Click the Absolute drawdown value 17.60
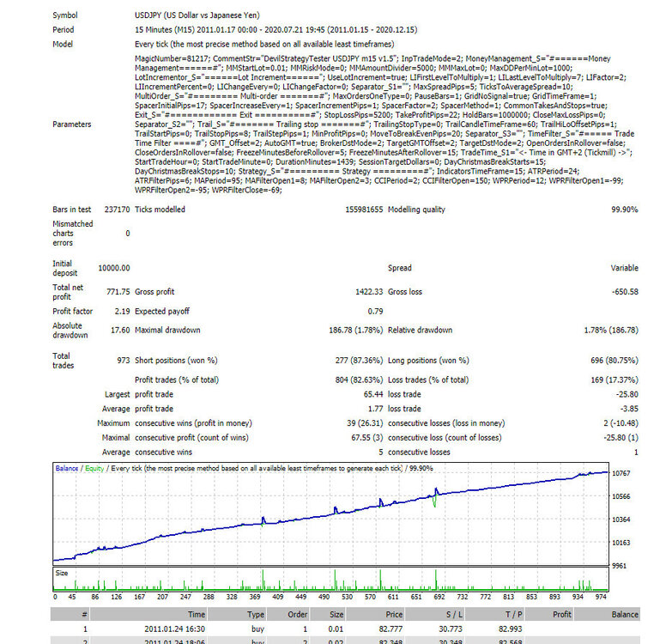The height and width of the screenshot is (644, 672). pos(120,330)
